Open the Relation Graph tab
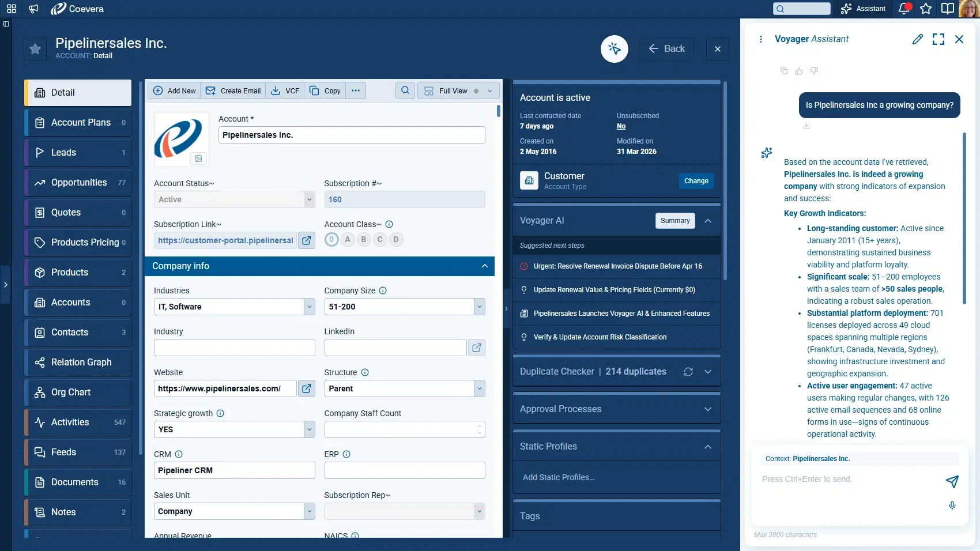Image resolution: width=980 pixels, height=551 pixels. pyautogui.click(x=78, y=362)
